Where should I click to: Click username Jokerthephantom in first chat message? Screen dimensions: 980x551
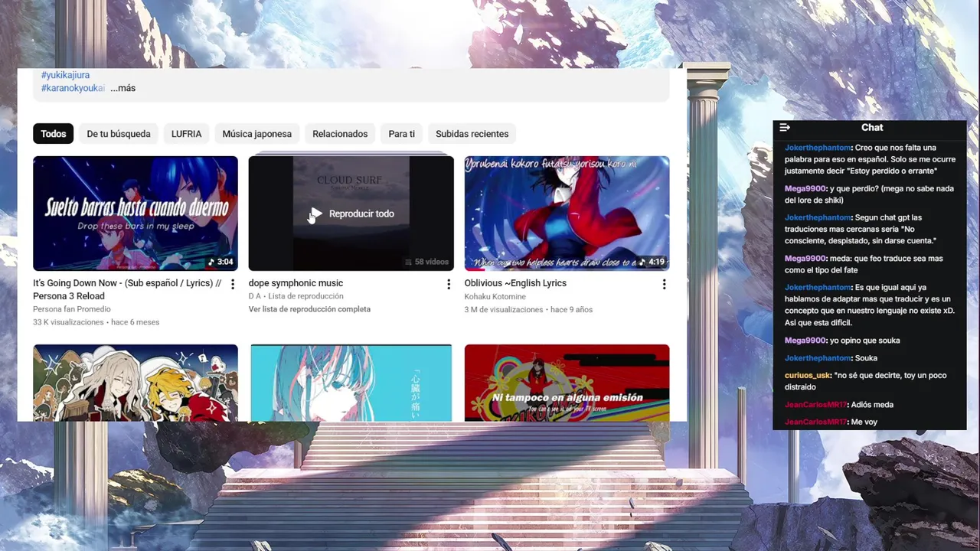(x=818, y=148)
